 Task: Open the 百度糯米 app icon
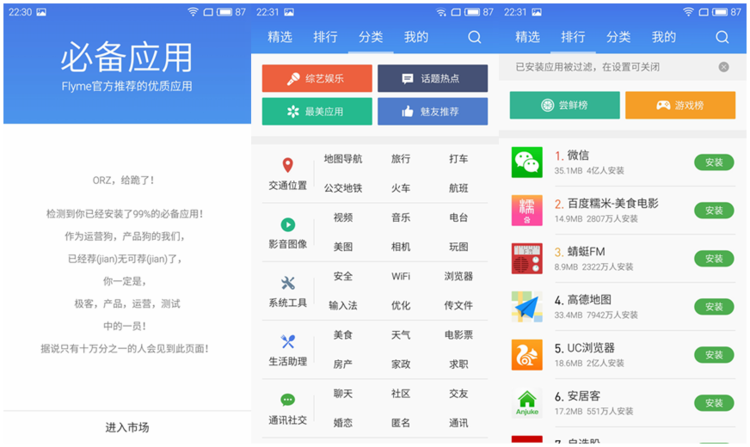click(527, 211)
